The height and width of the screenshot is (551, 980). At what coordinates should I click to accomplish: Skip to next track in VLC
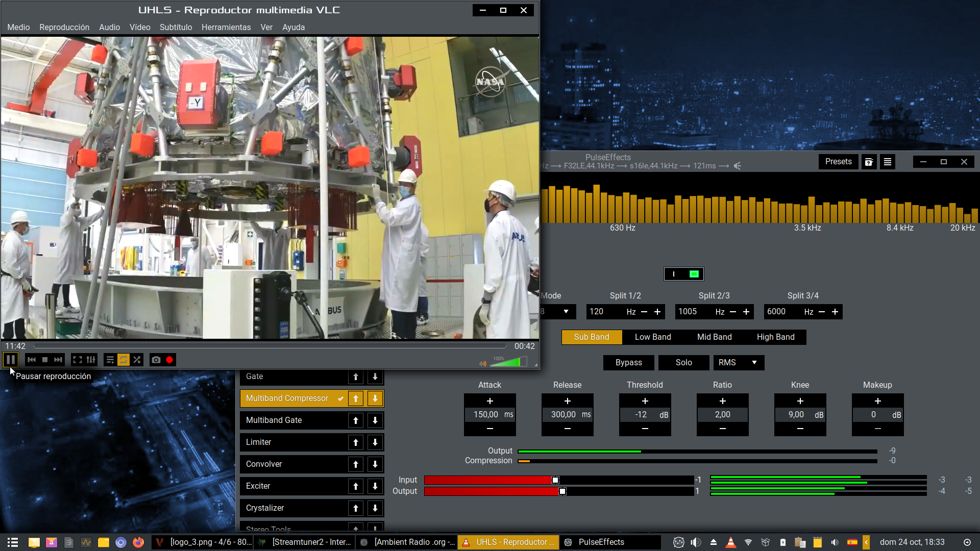point(58,360)
